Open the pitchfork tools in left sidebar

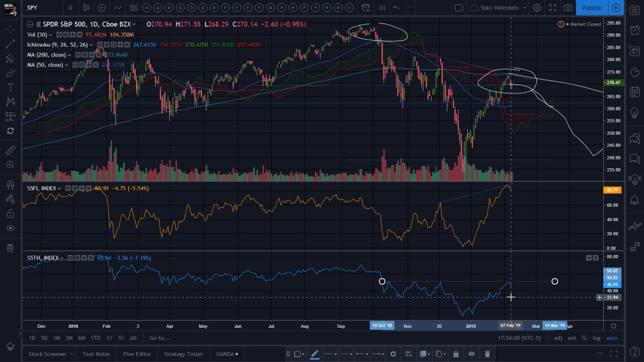10,59
